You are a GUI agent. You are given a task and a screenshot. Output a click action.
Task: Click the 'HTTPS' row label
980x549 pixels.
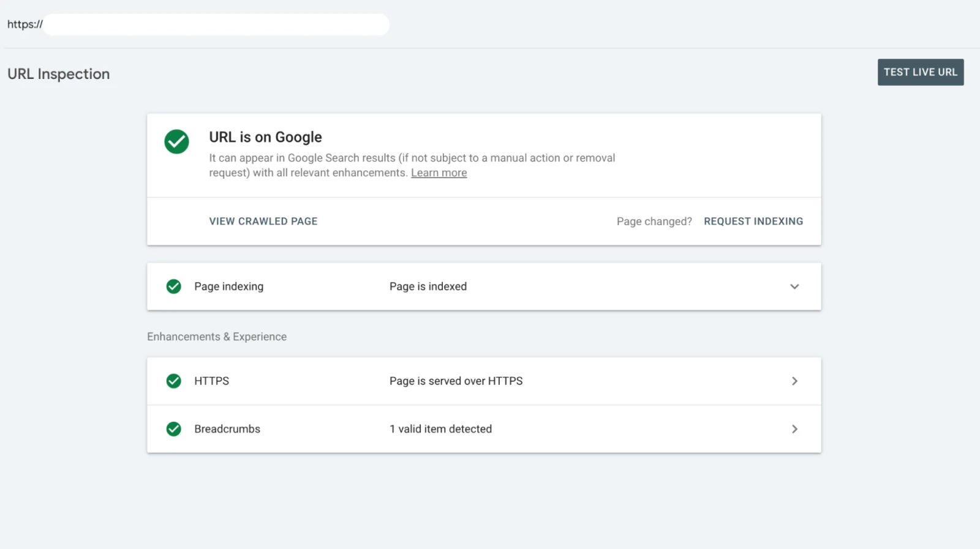[x=212, y=381]
